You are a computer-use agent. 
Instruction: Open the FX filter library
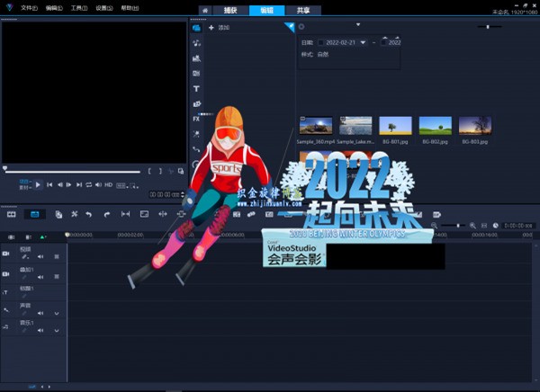(x=196, y=119)
